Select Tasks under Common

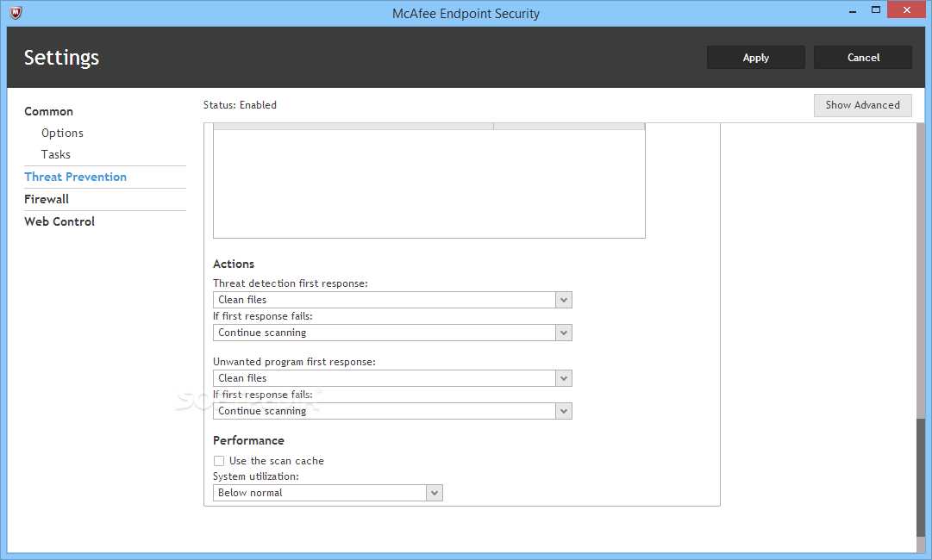pyautogui.click(x=56, y=154)
